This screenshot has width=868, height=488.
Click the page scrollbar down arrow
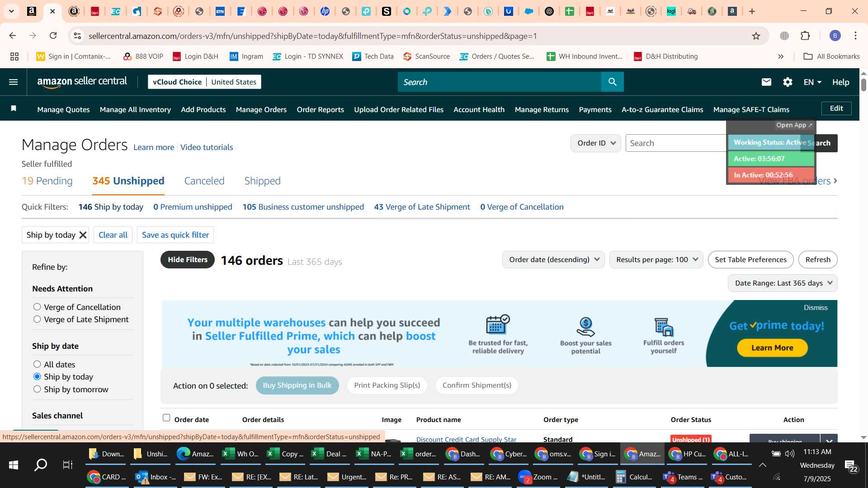863,437
